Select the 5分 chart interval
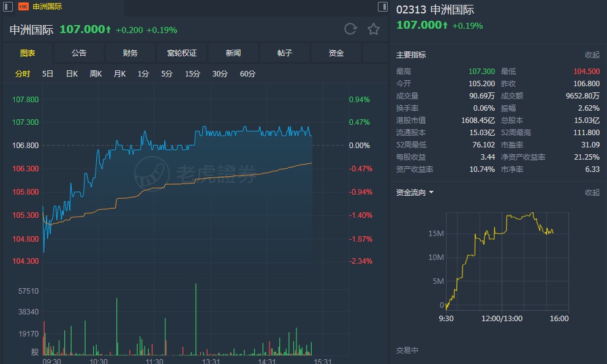This screenshot has width=607, height=364. tap(167, 74)
